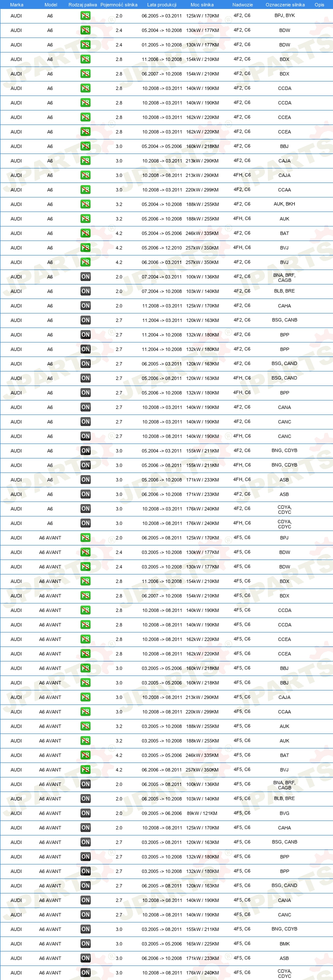Select production dates '01.2005 -> 10.2008'
The height and width of the screenshot is (980, 333).
[x=162, y=45]
